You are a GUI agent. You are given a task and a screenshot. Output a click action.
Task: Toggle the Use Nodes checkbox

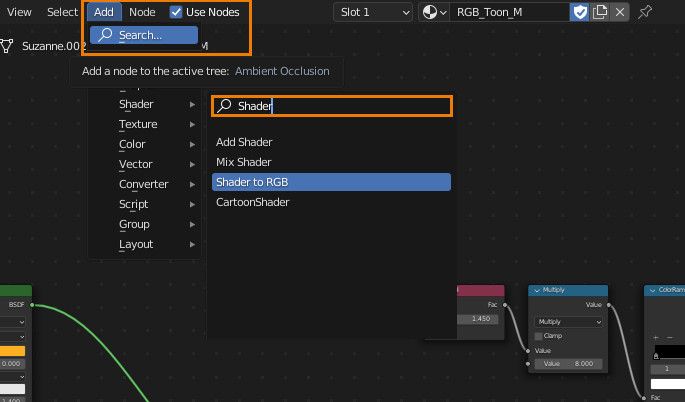[176, 12]
